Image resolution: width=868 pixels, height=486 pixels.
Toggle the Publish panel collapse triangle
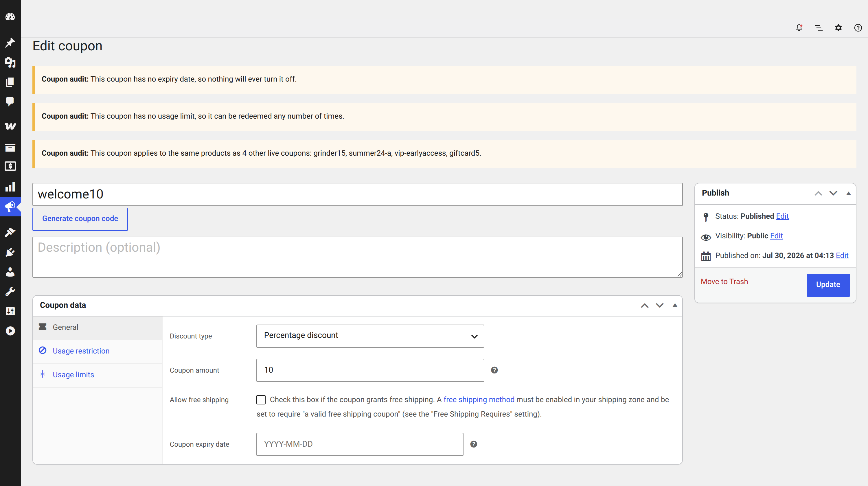pyautogui.click(x=848, y=193)
